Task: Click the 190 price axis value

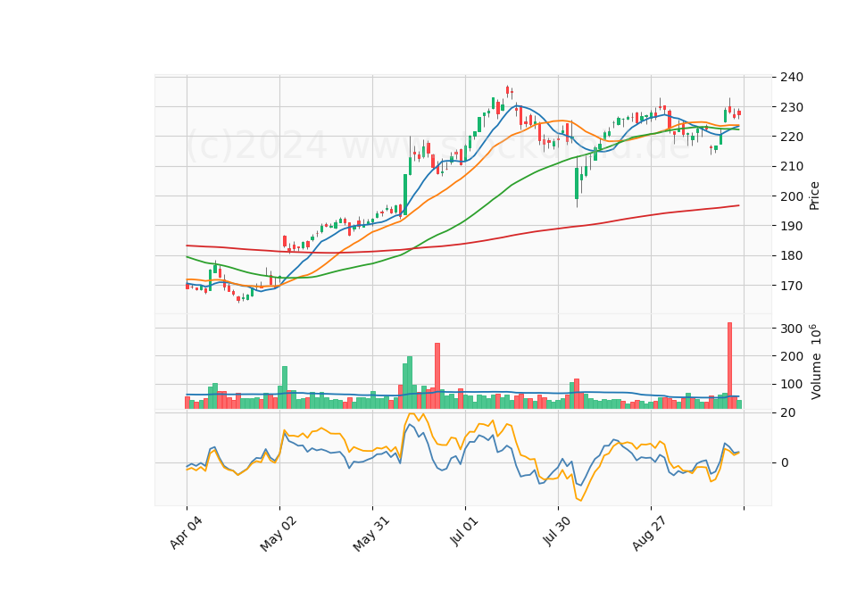Action: point(792,226)
